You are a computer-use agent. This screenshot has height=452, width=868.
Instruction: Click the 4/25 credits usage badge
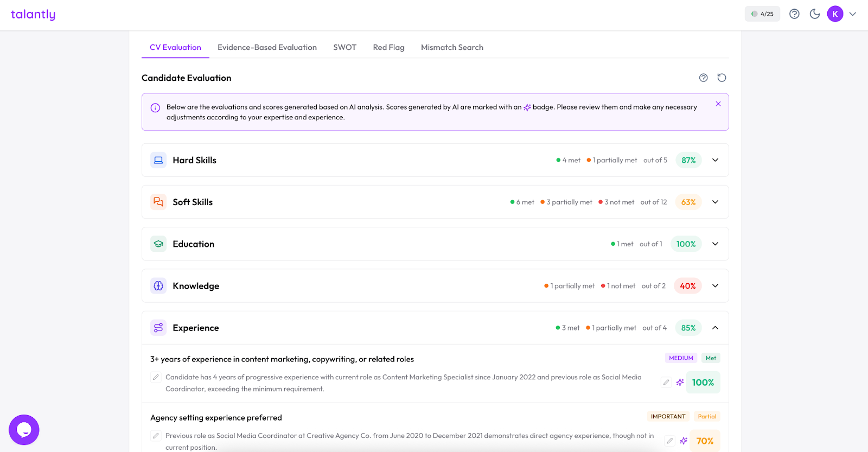point(762,14)
